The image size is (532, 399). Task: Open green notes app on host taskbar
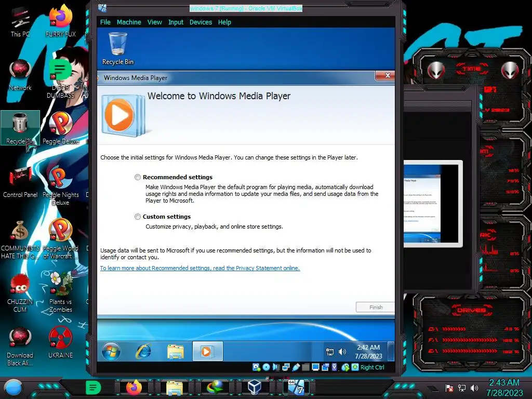coord(94,388)
